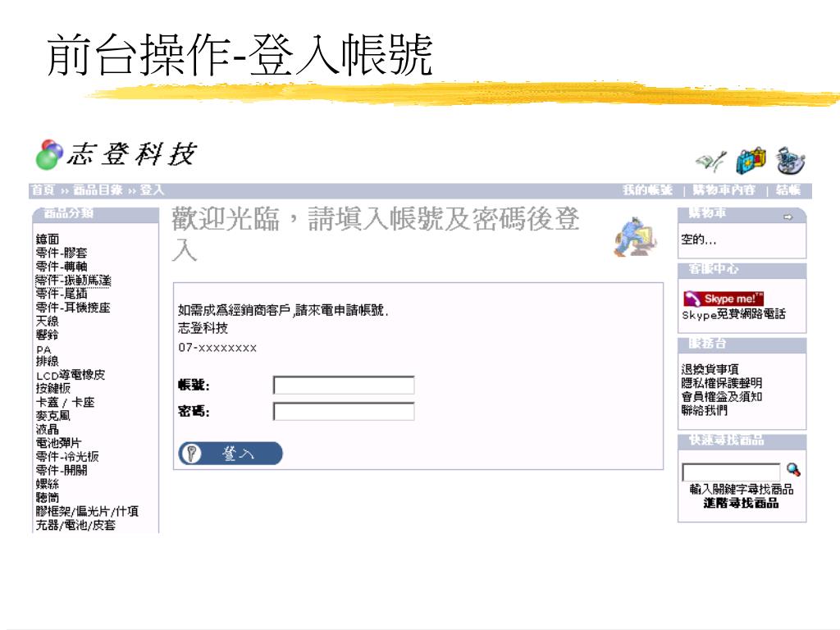Select PA category

click(x=43, y=349)
